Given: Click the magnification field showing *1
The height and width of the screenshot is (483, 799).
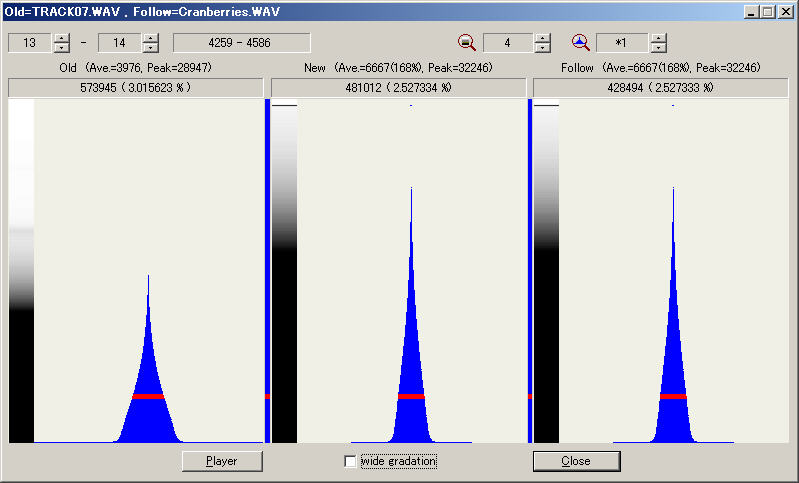Looking at the screenshot, I should point(622,43).
